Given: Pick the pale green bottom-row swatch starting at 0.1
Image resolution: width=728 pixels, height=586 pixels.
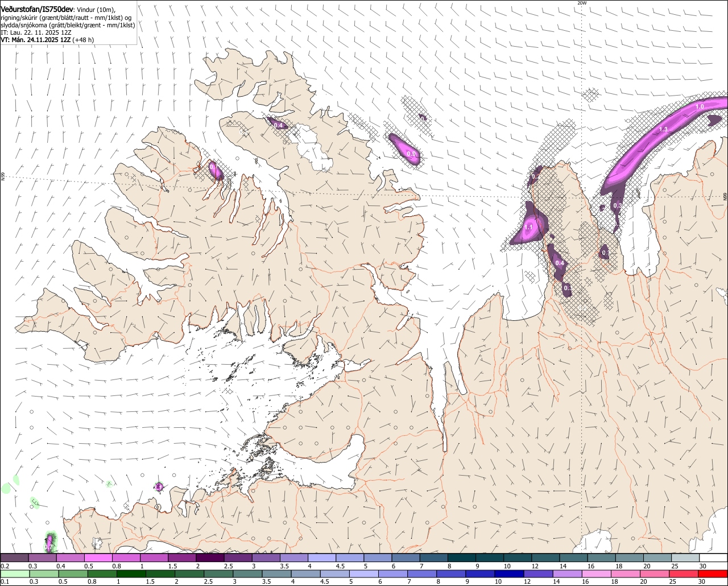Looking at the screenshot, I should (x=14, y=574).
